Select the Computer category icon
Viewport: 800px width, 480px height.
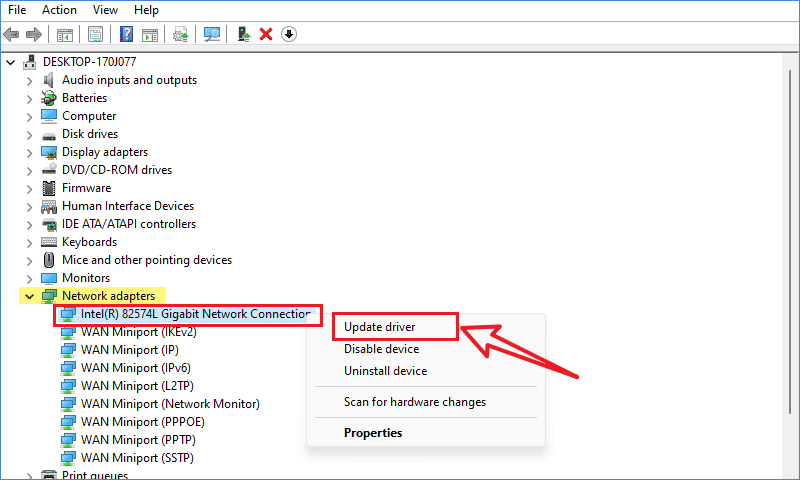(49, 116)
